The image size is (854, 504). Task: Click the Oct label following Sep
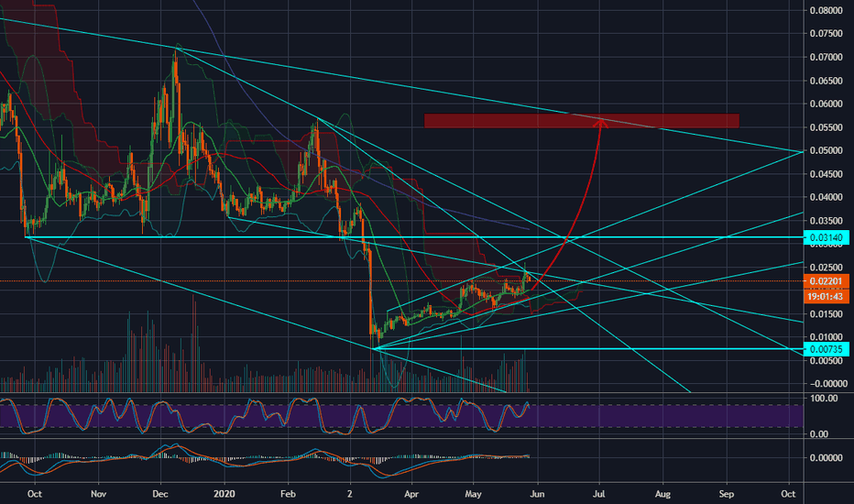[788, 494]
